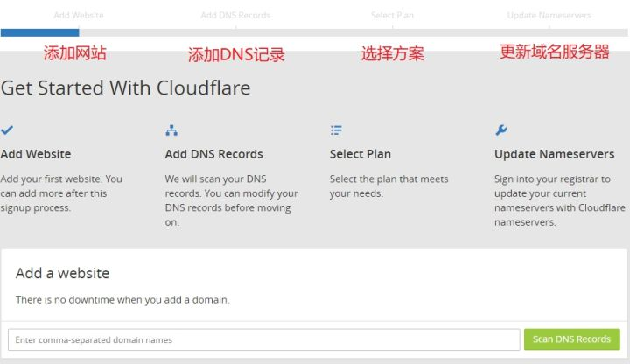Click the DNS network tree icon
This screenshot has height=364, width=630.
click(171, 130)
